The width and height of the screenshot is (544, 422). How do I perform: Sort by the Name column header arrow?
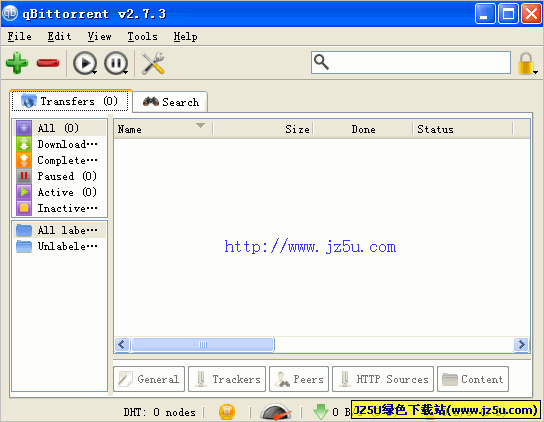[200, 125]
